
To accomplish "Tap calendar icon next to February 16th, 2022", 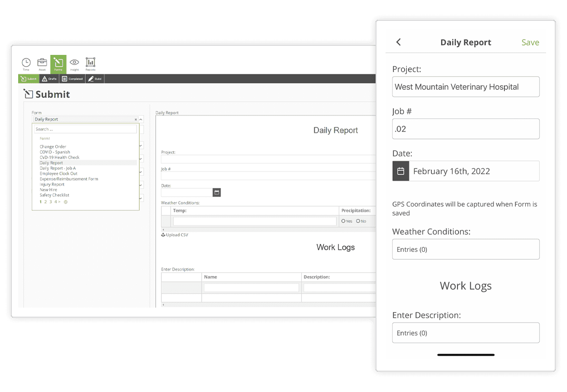I will (401, 171).
